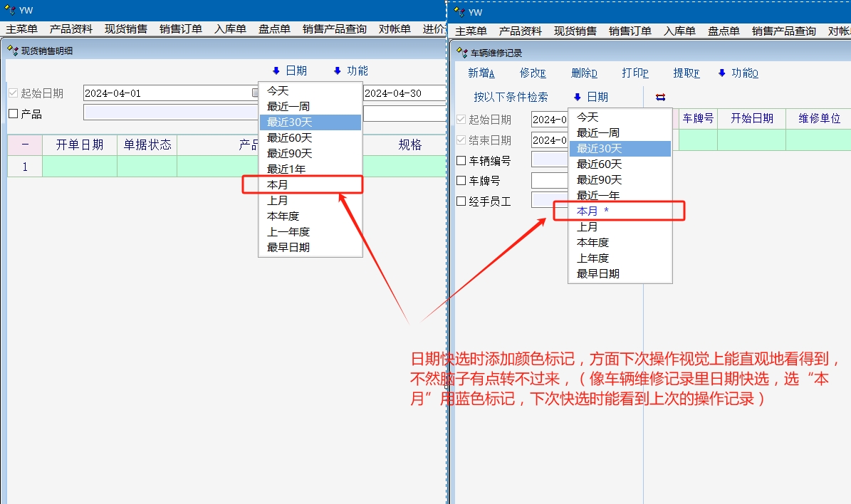Click 按以下条件检索 to search

click(511, 98)
